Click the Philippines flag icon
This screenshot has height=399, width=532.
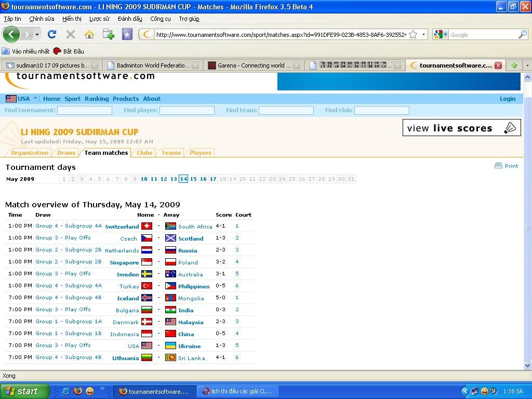coord(170,286)
